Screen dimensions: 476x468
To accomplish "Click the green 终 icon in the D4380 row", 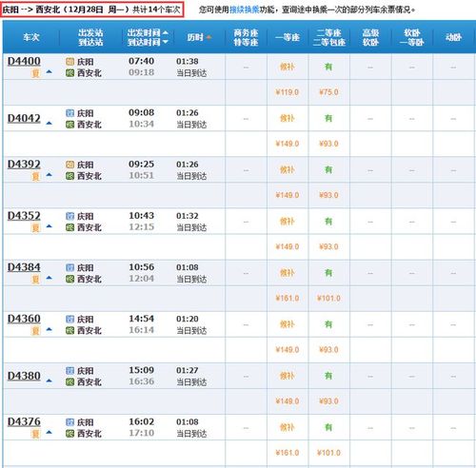I will point(69,382).
